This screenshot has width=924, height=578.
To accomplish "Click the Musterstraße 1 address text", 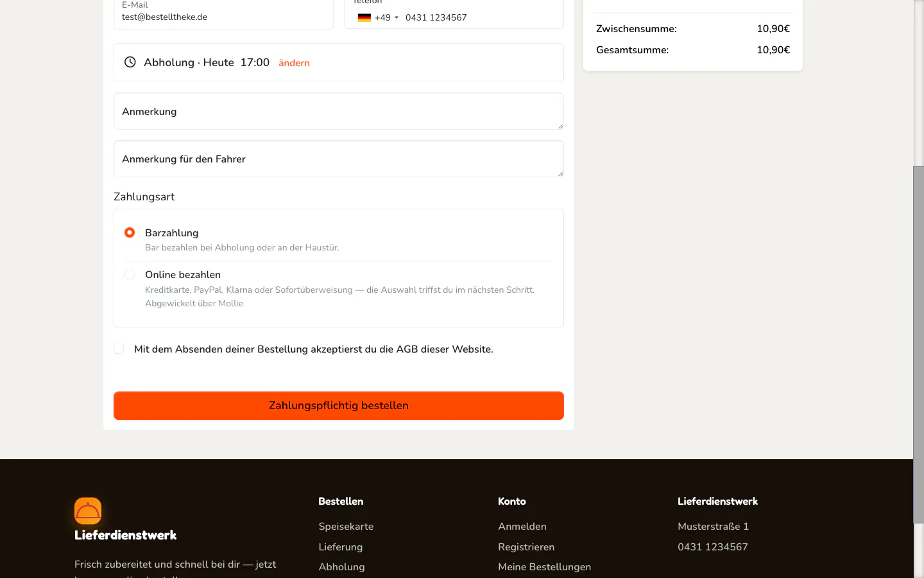I will pos(714,527).
